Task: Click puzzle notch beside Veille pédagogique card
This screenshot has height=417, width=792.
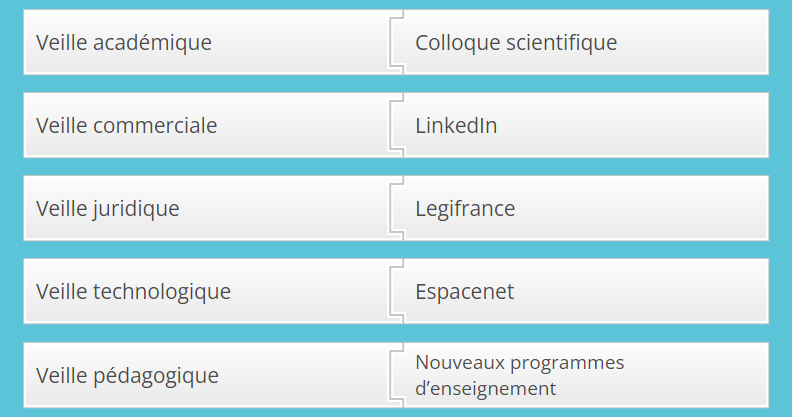Action: click(397, 376)
